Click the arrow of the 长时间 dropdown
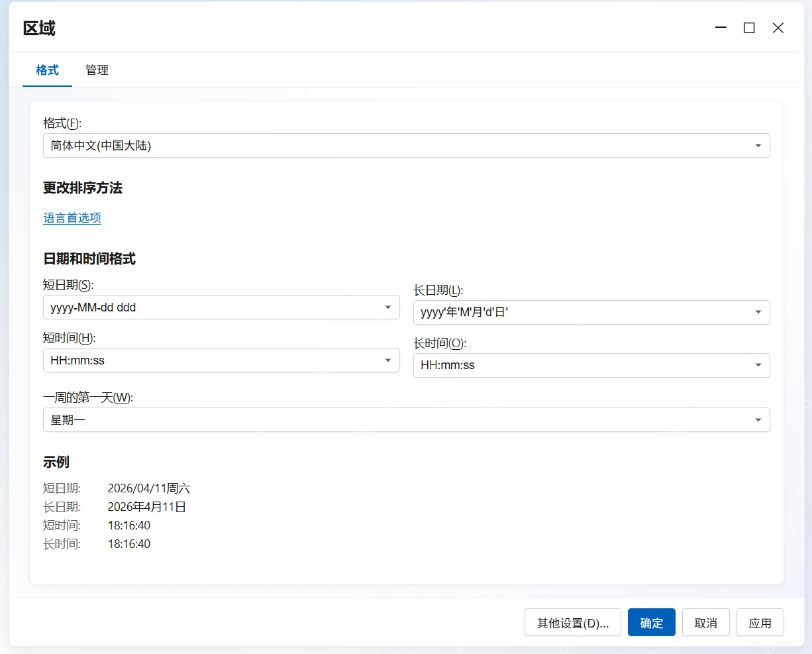This screenshot has width=812, height=654. click(758, 365)
